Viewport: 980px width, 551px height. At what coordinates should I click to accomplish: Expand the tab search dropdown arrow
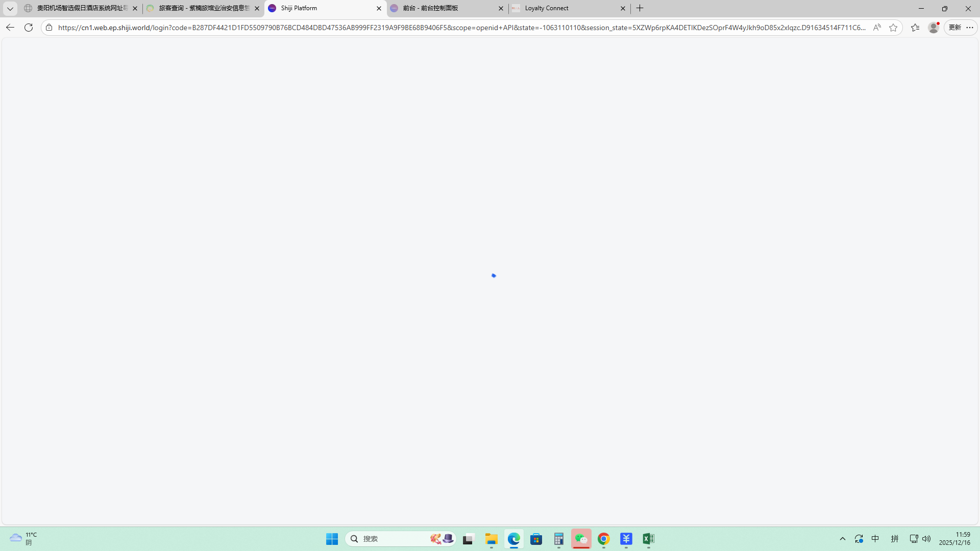pyautogui.click(x=10, y=8)
